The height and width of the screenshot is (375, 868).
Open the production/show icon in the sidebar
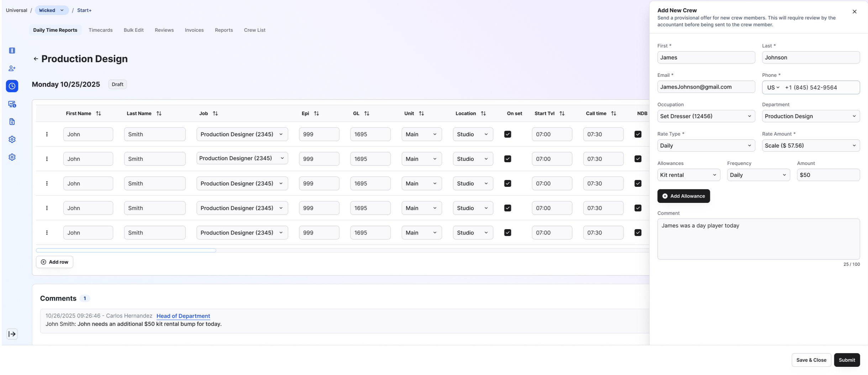(x=12, y=51)
